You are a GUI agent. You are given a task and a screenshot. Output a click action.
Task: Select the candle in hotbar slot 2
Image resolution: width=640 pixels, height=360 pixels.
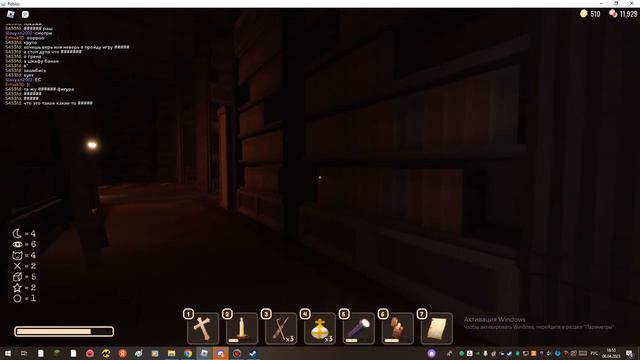point(242,329)
